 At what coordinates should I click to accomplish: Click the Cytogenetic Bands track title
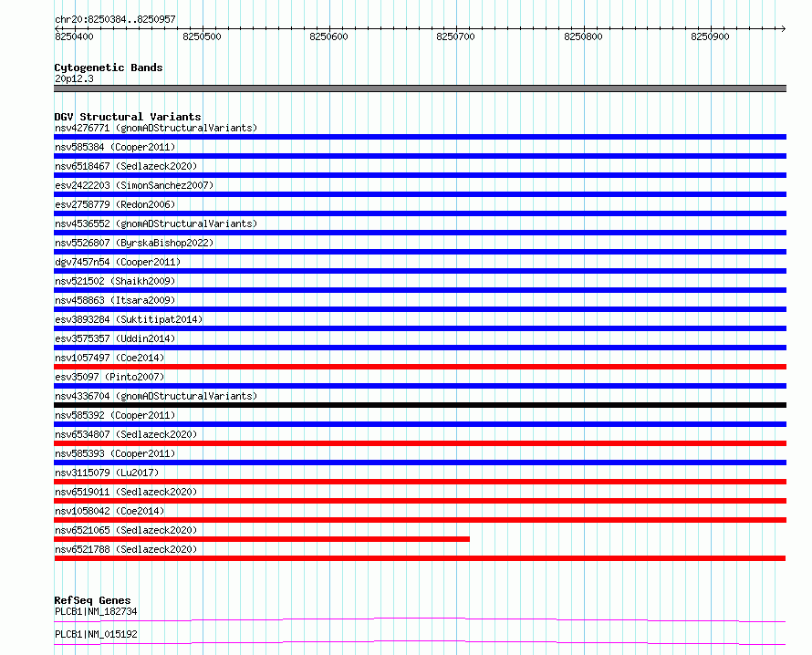109,68
